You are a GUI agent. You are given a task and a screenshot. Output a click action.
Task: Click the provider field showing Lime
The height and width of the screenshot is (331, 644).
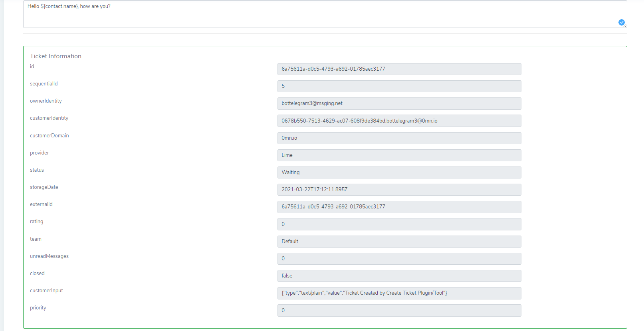(399, 155)
